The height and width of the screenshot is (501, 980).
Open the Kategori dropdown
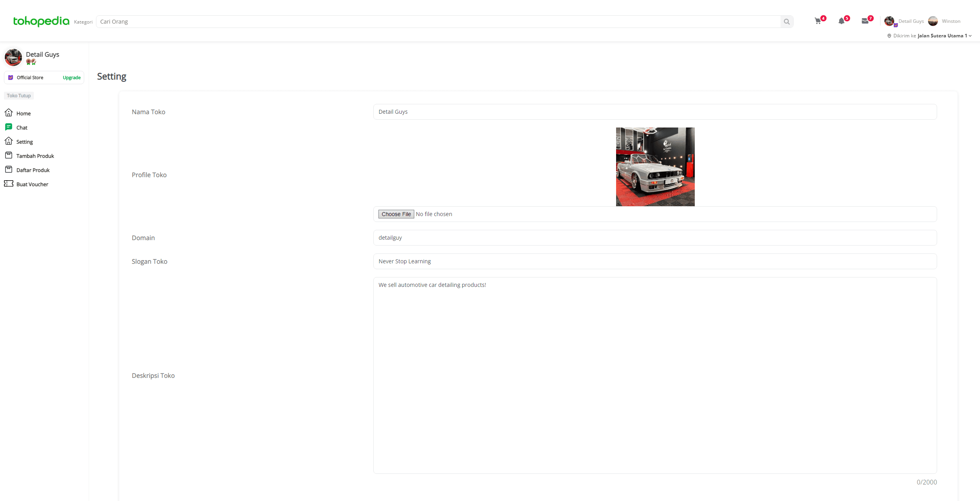coord(83,22)
